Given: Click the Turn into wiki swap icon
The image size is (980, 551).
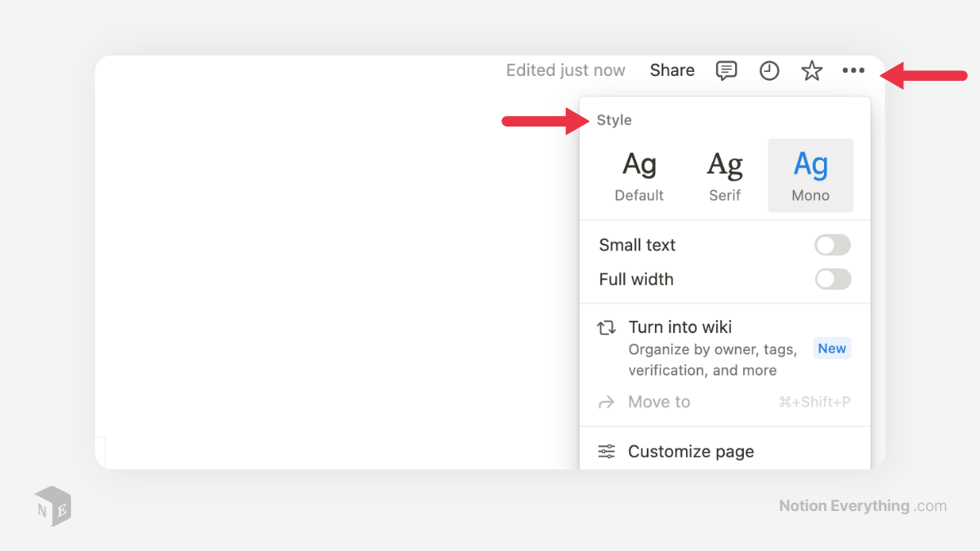Looking at the screenshot, I should (x=606, y=327).
